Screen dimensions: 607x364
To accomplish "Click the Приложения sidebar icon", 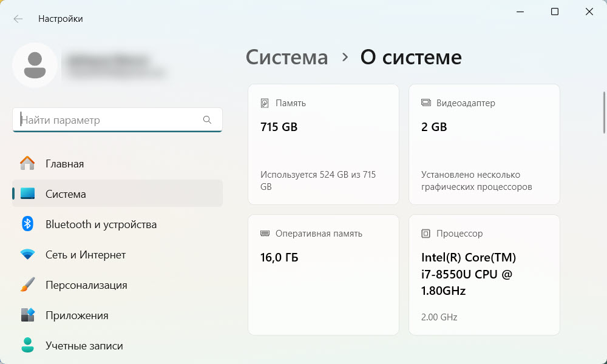I will pos(29,315).
